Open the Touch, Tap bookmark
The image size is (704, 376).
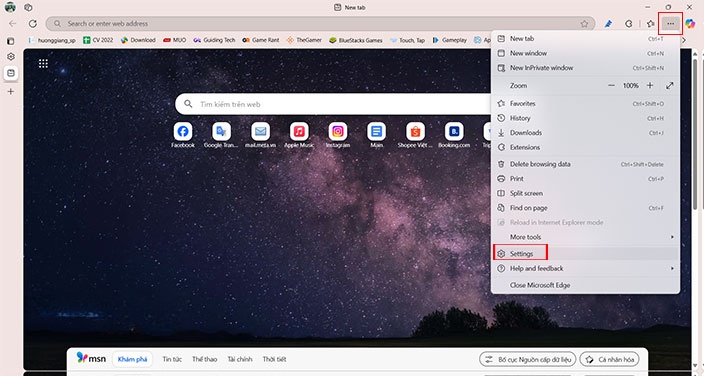[407, 40]
